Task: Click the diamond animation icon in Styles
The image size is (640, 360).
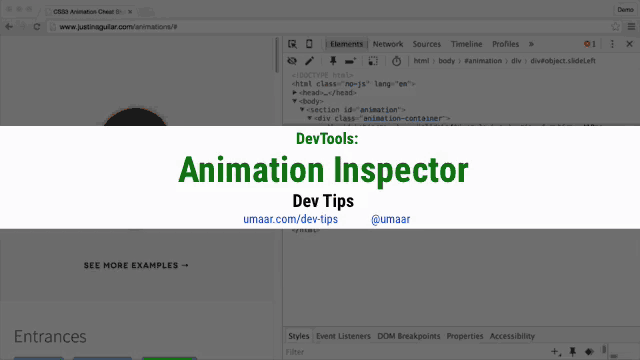Action: click(x=589, y=352)
